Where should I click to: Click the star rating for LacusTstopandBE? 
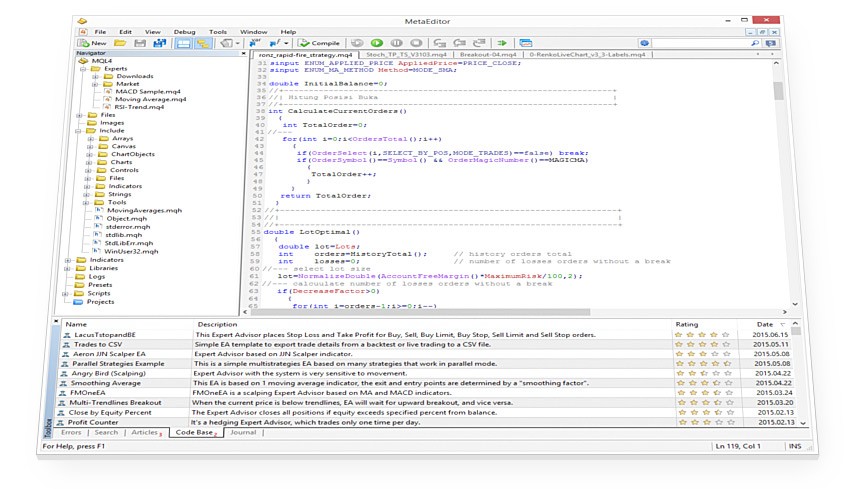point(703,334)
